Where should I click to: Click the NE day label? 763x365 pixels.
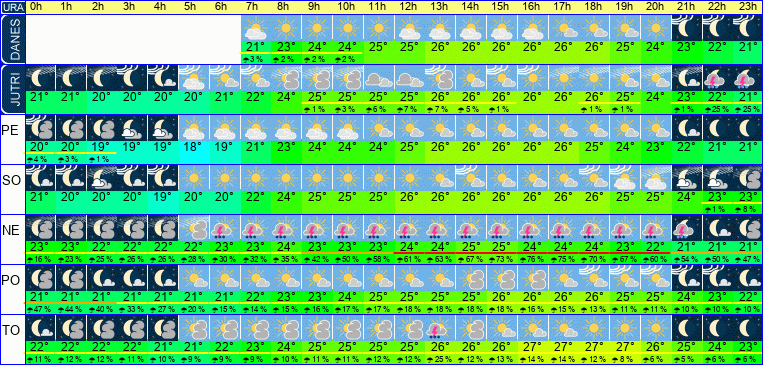coord(10,230)
